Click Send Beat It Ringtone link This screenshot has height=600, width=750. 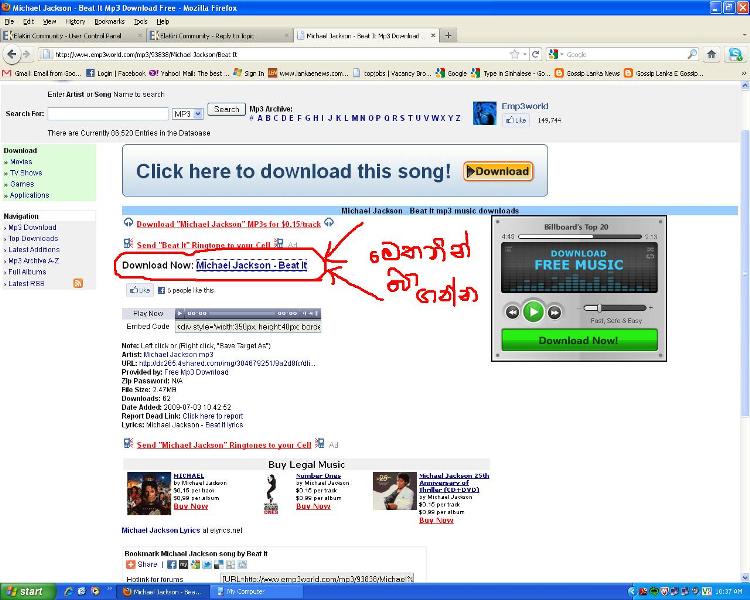pos(203,245)
